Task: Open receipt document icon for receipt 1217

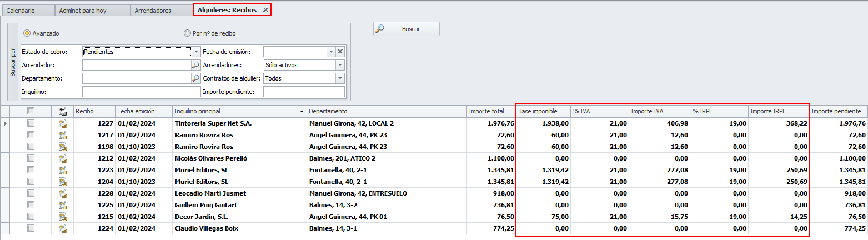Action: (x=63, y=134)
